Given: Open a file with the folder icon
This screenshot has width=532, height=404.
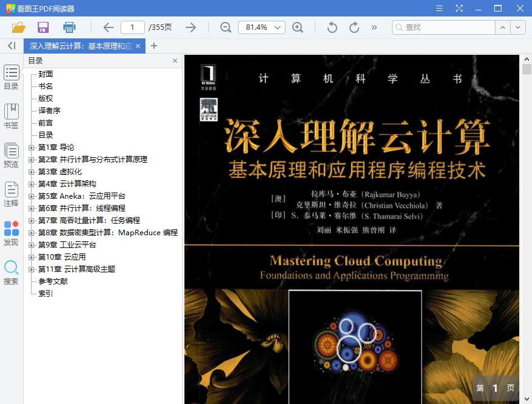Looking at the screenshot, I should pos(18,27).
